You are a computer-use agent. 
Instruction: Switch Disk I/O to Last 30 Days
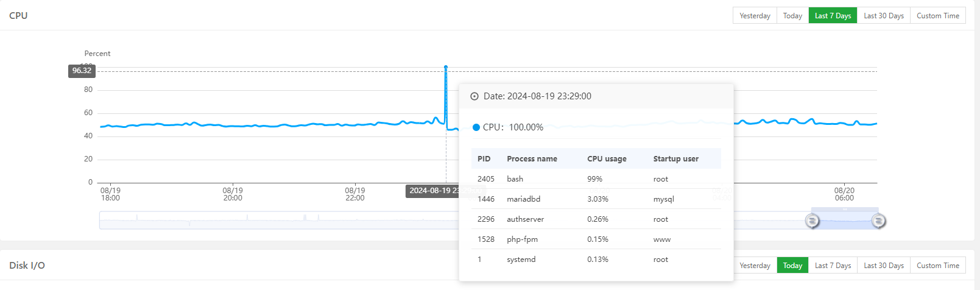883,266
